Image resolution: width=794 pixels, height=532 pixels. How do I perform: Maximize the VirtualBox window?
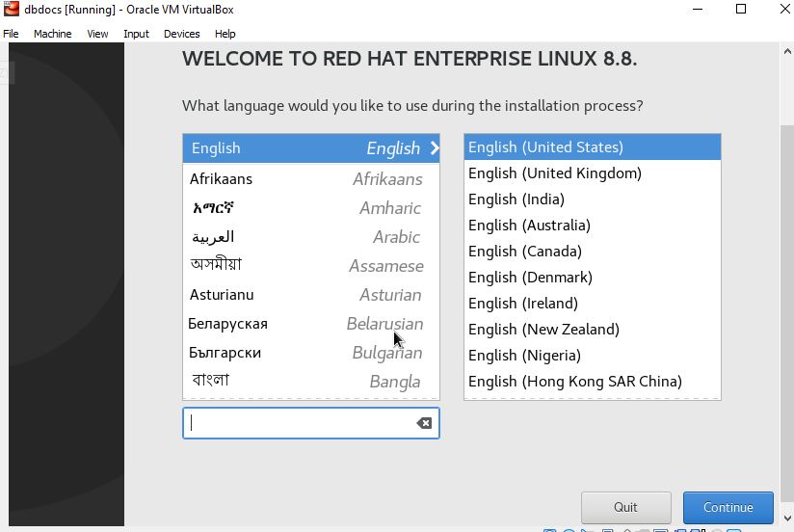(741, 9)
